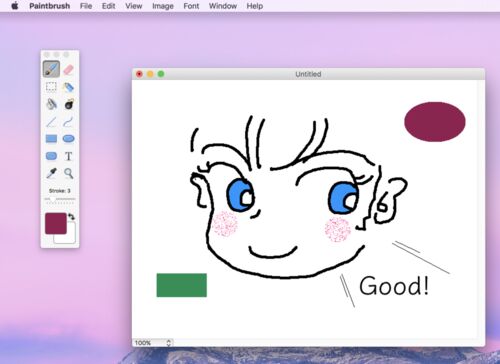
Task: Activate the Zoom magnifier tool
Action: 69,173
